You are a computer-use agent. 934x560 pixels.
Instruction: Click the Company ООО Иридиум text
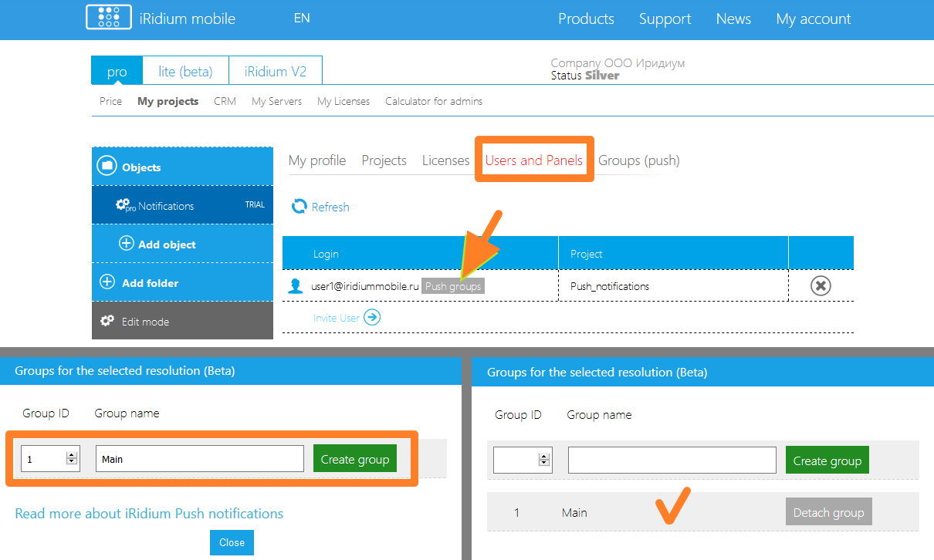tap(618, 63)
